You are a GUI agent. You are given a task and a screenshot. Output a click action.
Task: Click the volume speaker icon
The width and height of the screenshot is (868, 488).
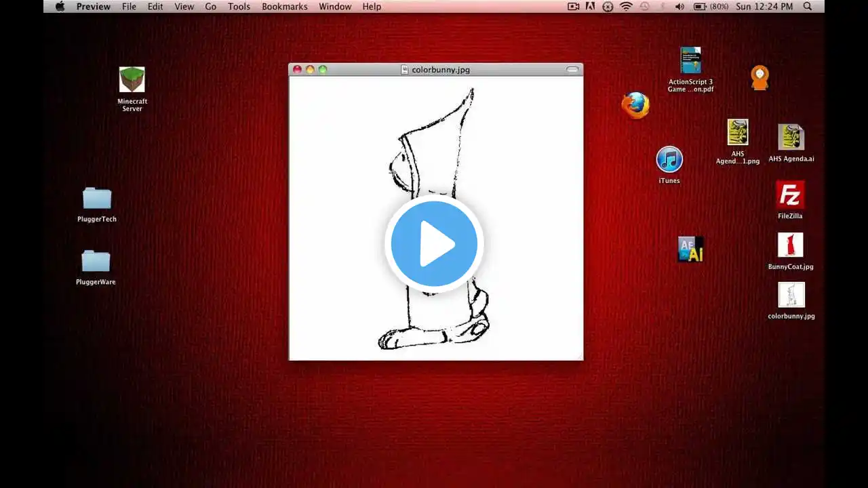click(679, 7)
